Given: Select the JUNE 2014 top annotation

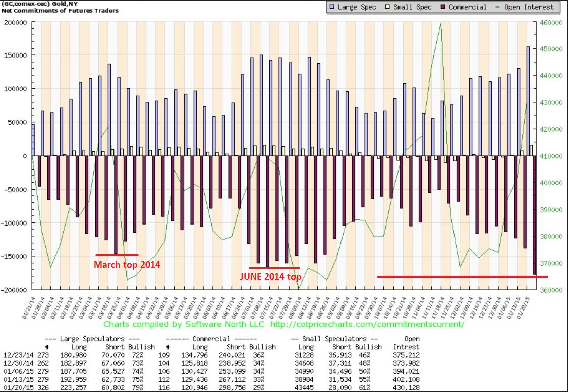Looking at the screenshot, I should (270, 277).
